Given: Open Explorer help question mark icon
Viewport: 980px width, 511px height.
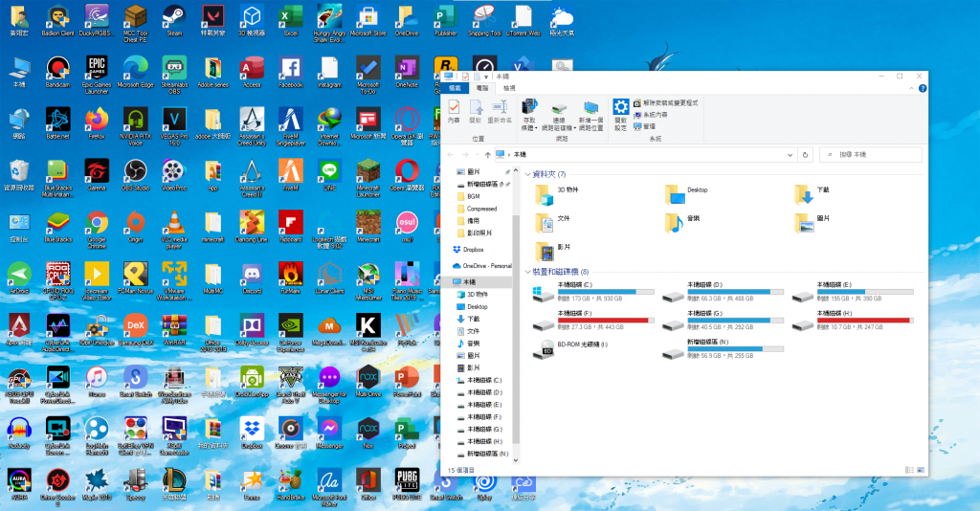Looking at the screenshot, I should (923, 89).
